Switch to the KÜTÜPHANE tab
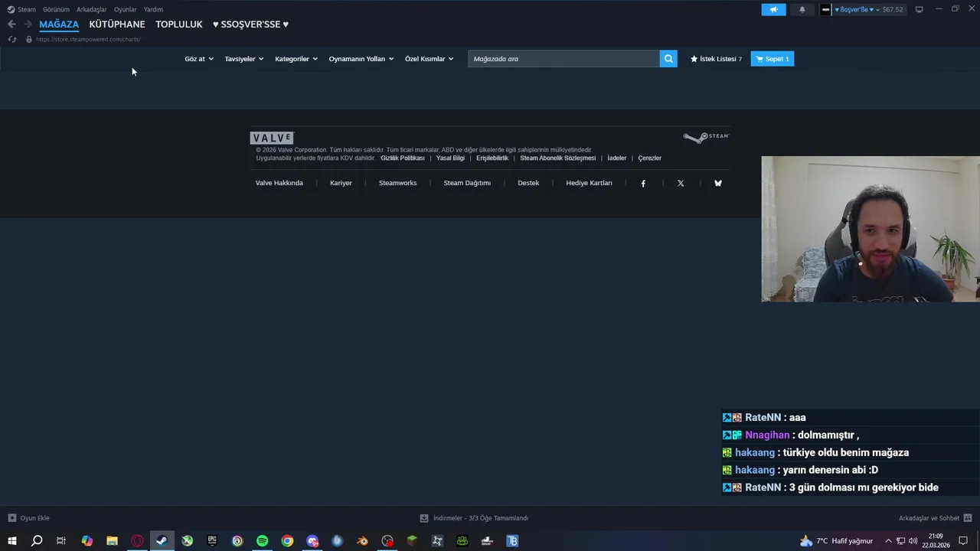 pos(117,24)
